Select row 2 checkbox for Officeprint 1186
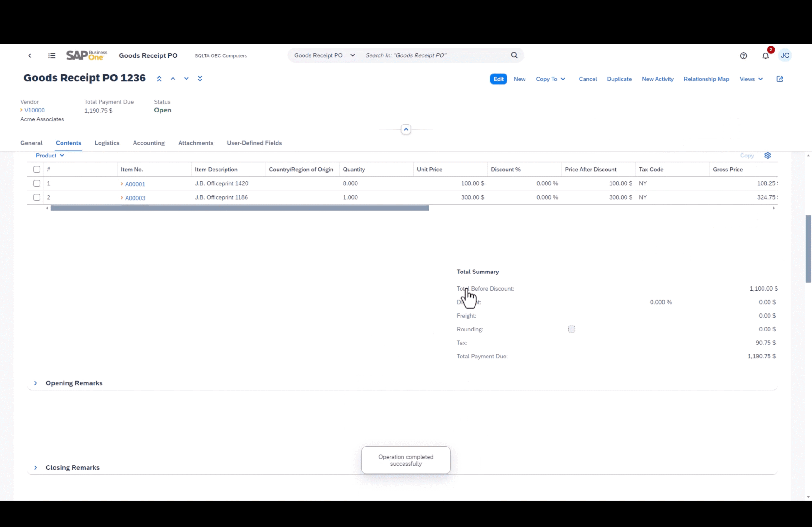Screen dimensions: 812x527 [36, 197]
